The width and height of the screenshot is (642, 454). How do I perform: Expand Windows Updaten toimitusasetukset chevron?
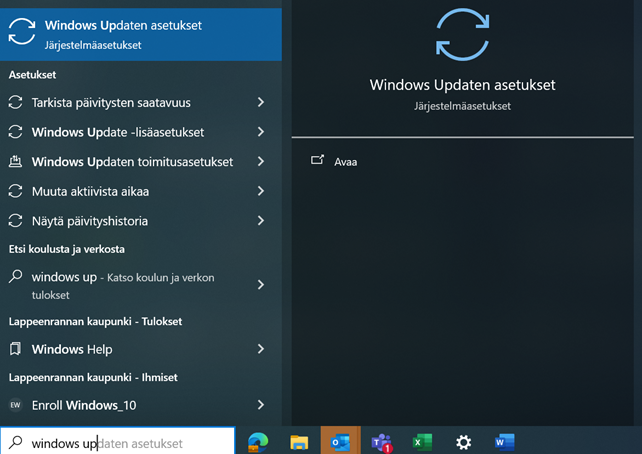coord(261,161)
